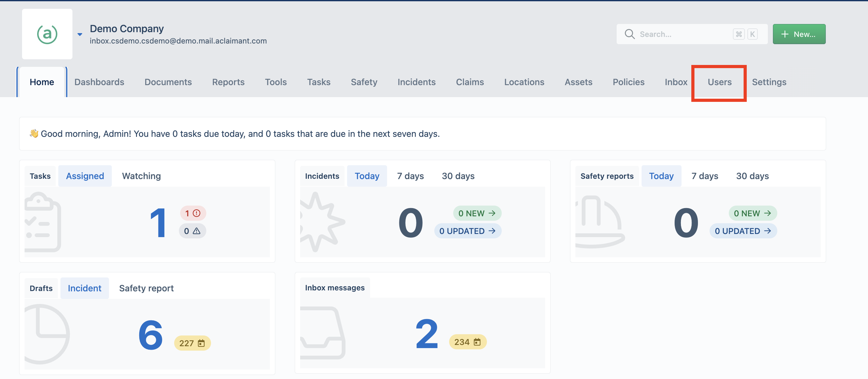The image size is (868, 379).
Task: Open the Locations tab
Action: click(x=524, y=82)
